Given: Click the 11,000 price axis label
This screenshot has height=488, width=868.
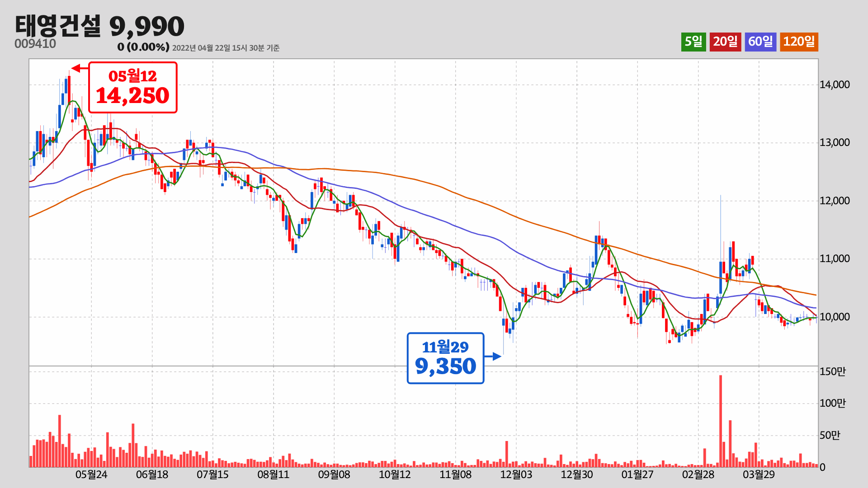Looking at the screenshot, I should [x=835, y=258].
